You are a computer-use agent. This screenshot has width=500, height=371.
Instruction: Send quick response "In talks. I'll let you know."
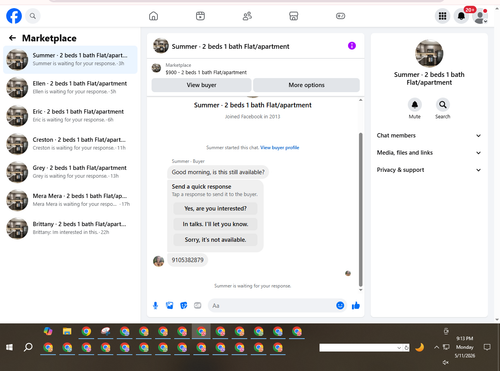point(215,224)
